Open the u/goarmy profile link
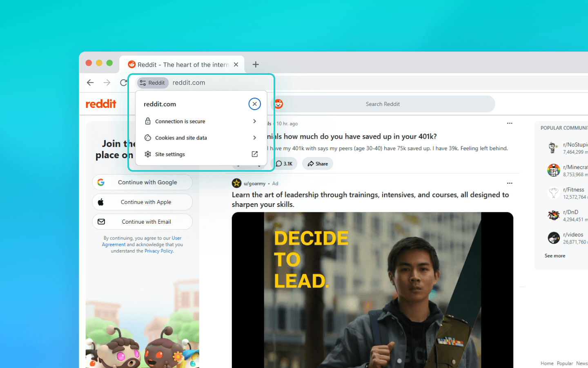Viewport: 588px width, 368px height. coord(254,184)
